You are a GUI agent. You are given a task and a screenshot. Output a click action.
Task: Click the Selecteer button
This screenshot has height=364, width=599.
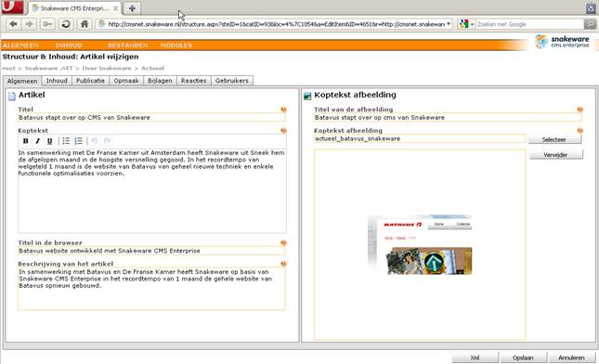click(x=554, y=139)
